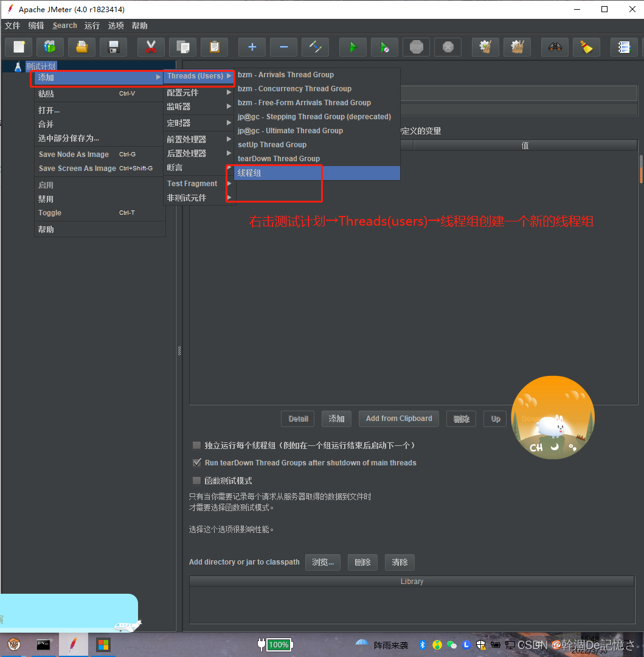
Task: Click the Shutdown round icon
Action: (x=448, y=47)
